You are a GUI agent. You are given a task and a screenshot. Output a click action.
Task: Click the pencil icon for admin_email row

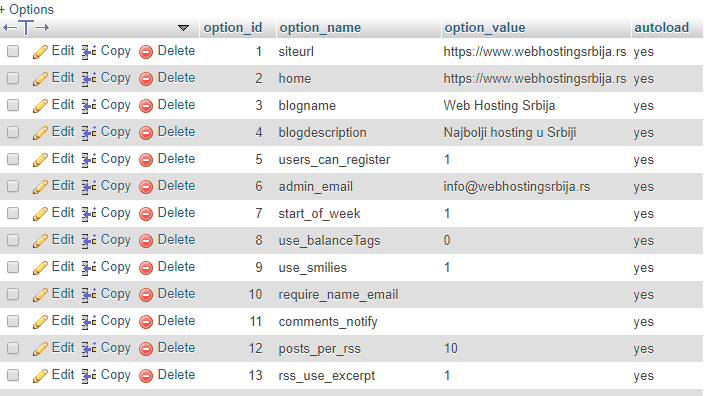click(40, 187)
